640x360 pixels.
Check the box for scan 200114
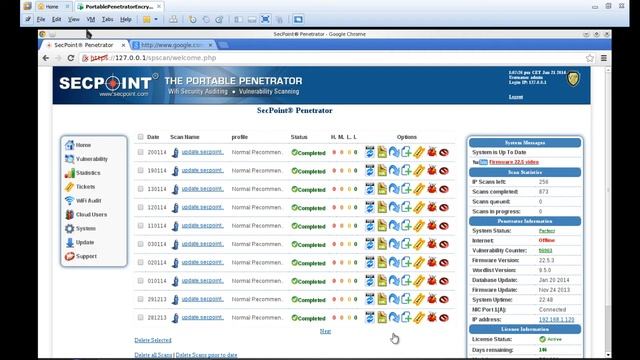[x=140, y=152]
